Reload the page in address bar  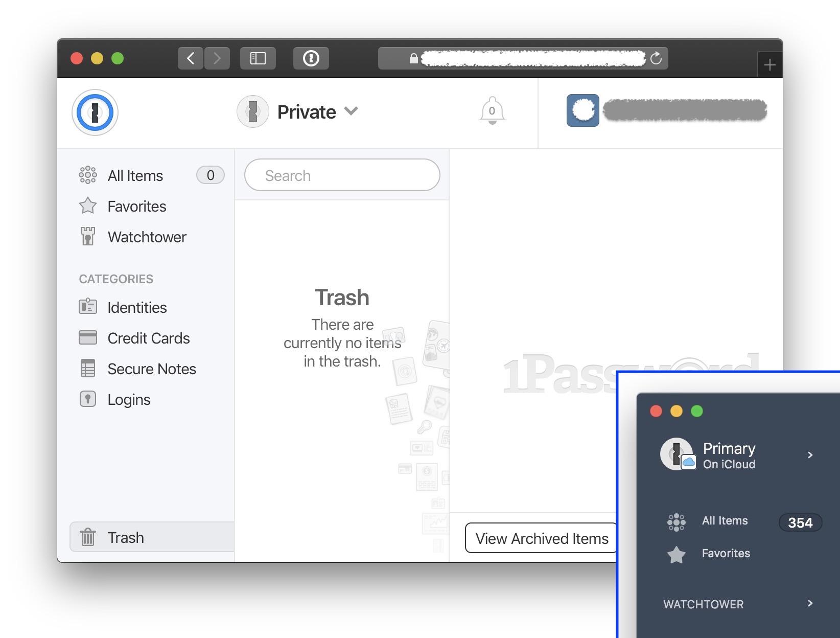656,58
